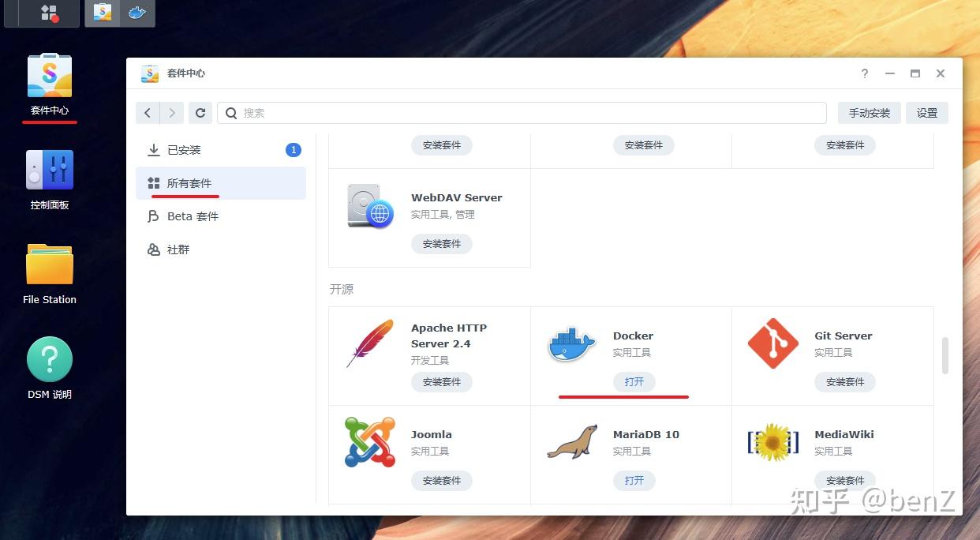The height and width of the screenshot is (540, 980).
Task: Click the 手动安装 button
Action: pyautogui.click(x=869, y=112)
